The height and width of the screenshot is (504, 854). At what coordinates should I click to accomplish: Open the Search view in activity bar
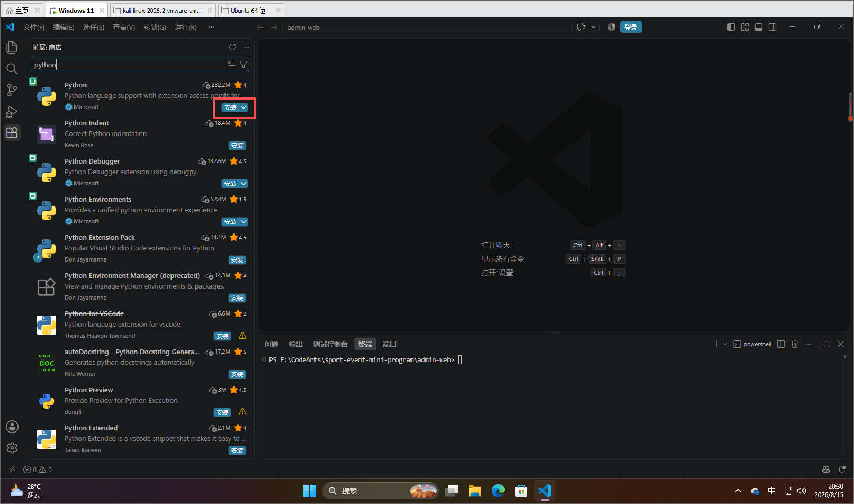(x=12, y=69)
